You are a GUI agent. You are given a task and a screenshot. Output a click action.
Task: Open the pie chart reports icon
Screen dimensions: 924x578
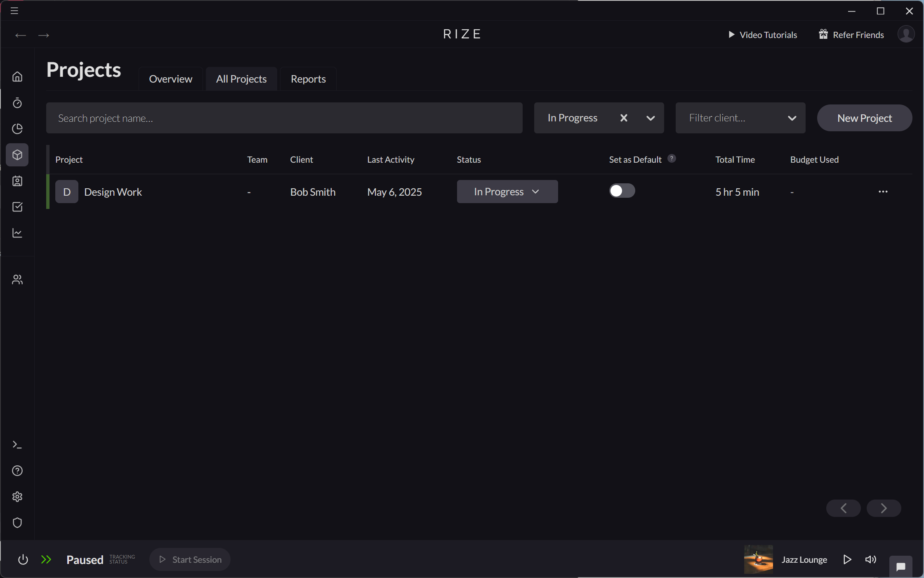17,129
